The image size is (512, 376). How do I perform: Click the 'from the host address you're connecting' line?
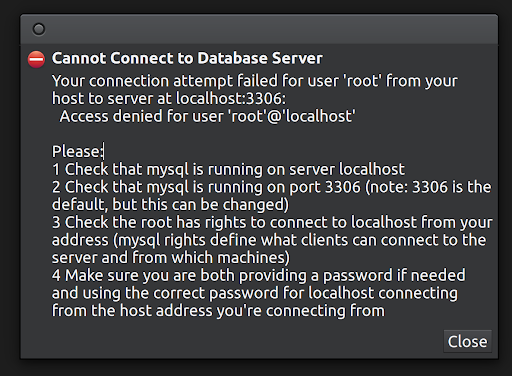pos(218,310)
